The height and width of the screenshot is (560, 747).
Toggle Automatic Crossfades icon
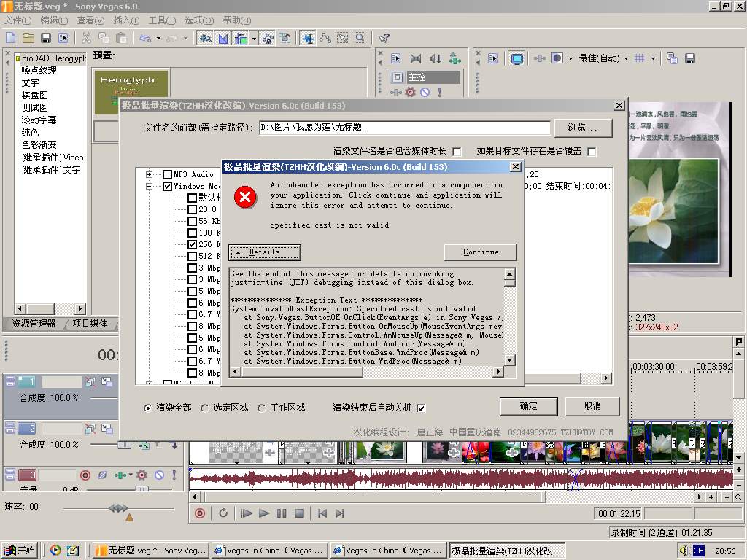tap(223, 38)
